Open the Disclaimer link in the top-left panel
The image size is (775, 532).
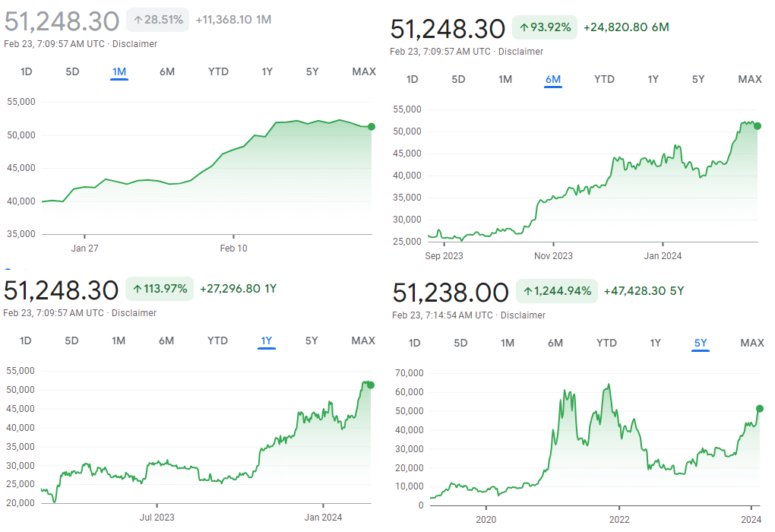coord(135,44)
